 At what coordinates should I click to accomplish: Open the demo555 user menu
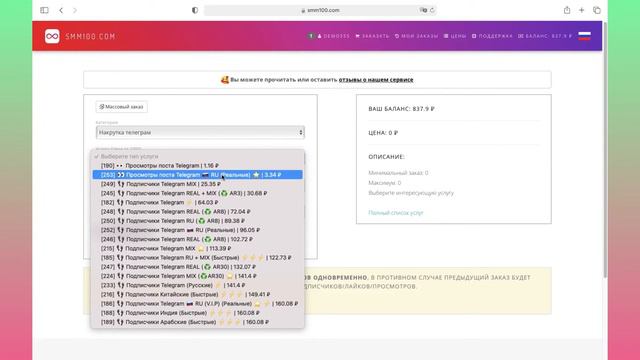pos(334,36)
